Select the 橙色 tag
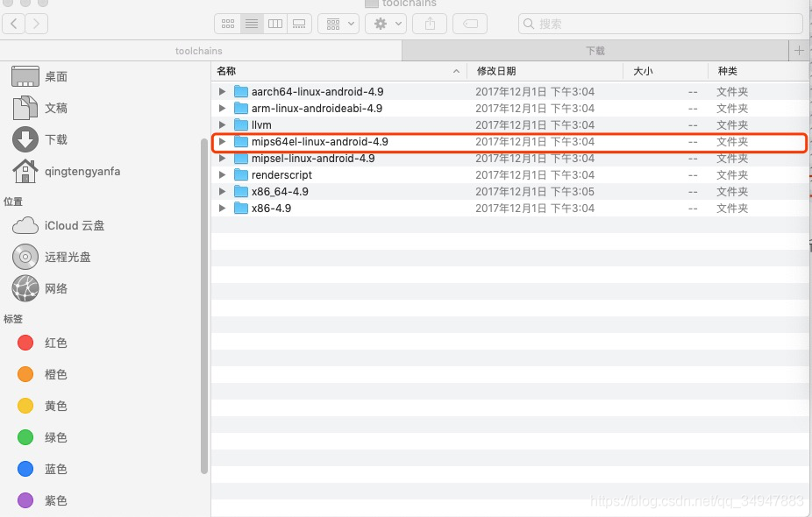812x517 pixels. (41, 374)
